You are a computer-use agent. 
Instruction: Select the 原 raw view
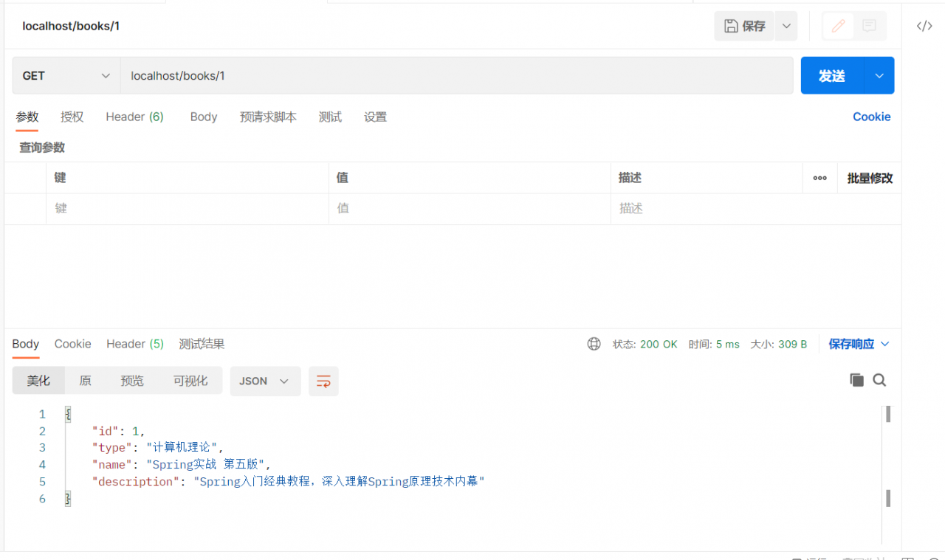pyautogui.click(x=85, y=381)
